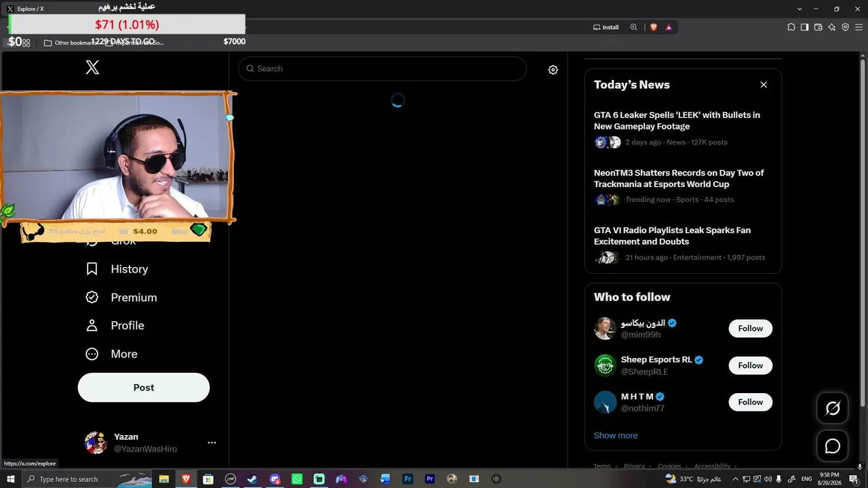Open the Brave VPN shield icon
Viewport: 868px width, 488px height.
846,27
